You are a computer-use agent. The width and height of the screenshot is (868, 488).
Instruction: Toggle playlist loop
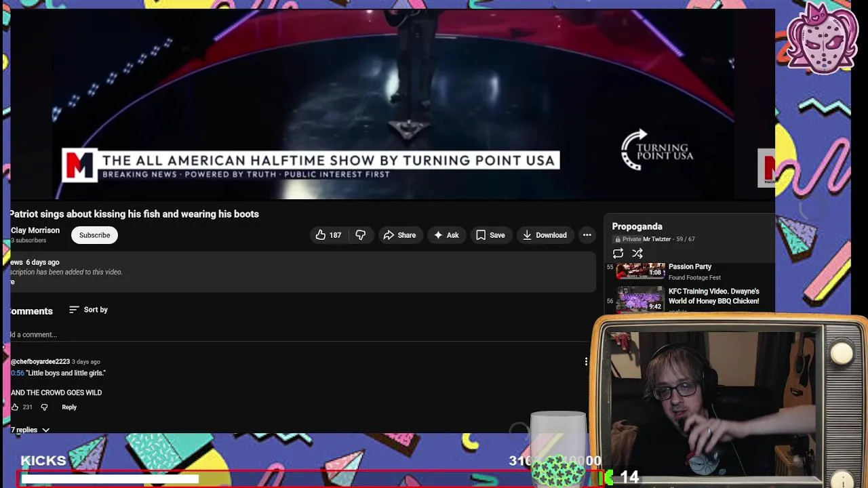[618, 253]
